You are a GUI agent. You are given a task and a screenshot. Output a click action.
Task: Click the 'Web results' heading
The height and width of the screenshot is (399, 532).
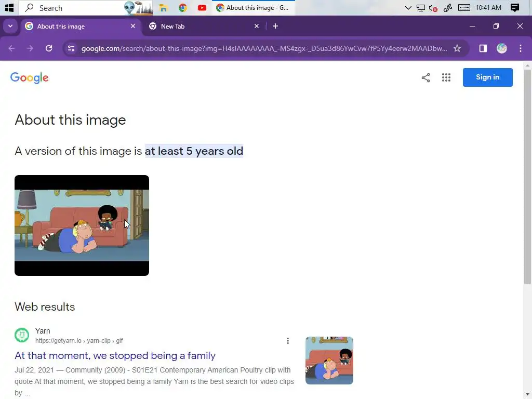[x=45, y=307]
